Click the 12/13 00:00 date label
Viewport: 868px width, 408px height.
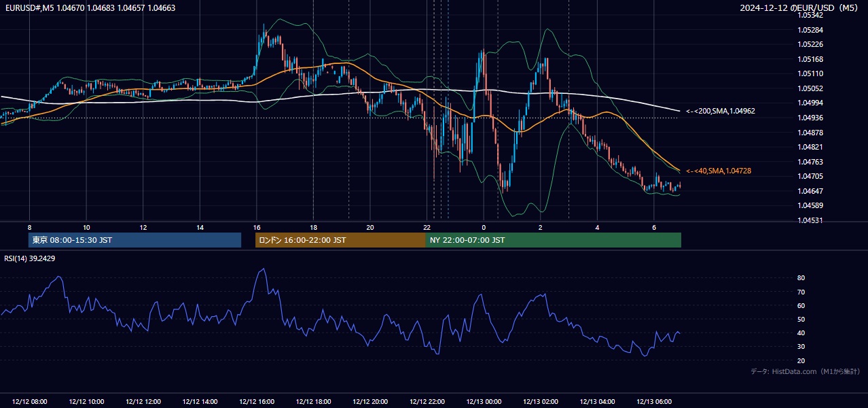[484, 402]
